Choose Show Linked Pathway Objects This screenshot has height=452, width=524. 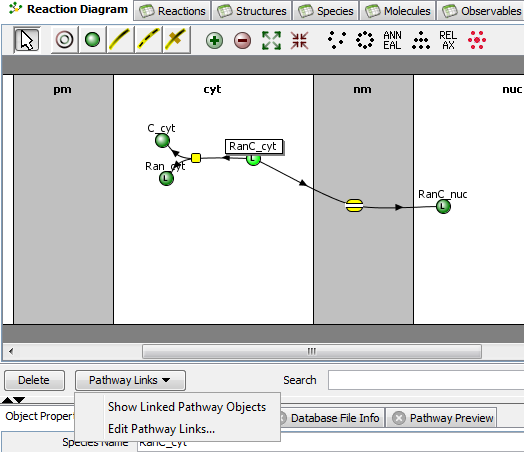click(187, 407)
